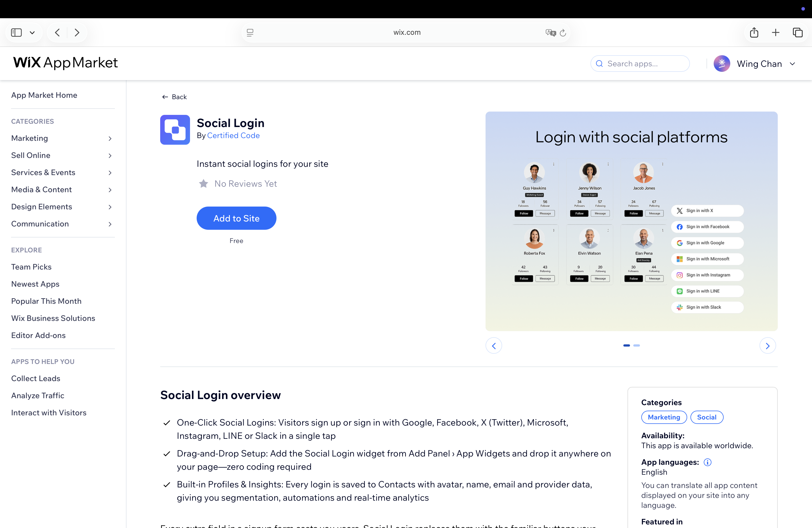Click the info icon beside App languages
Screen dimensions: 812x528
tap(707, 462)
